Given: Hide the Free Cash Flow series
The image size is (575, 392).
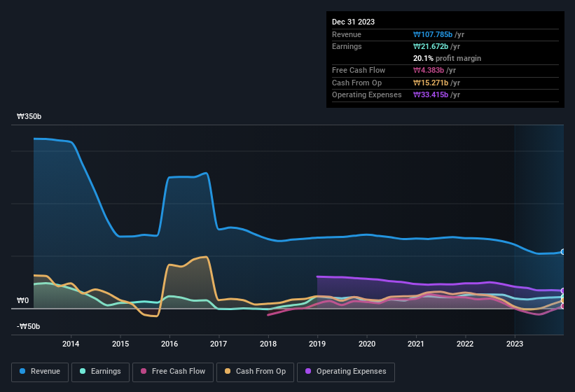Looking at the screenshot, I should (172, 372).
